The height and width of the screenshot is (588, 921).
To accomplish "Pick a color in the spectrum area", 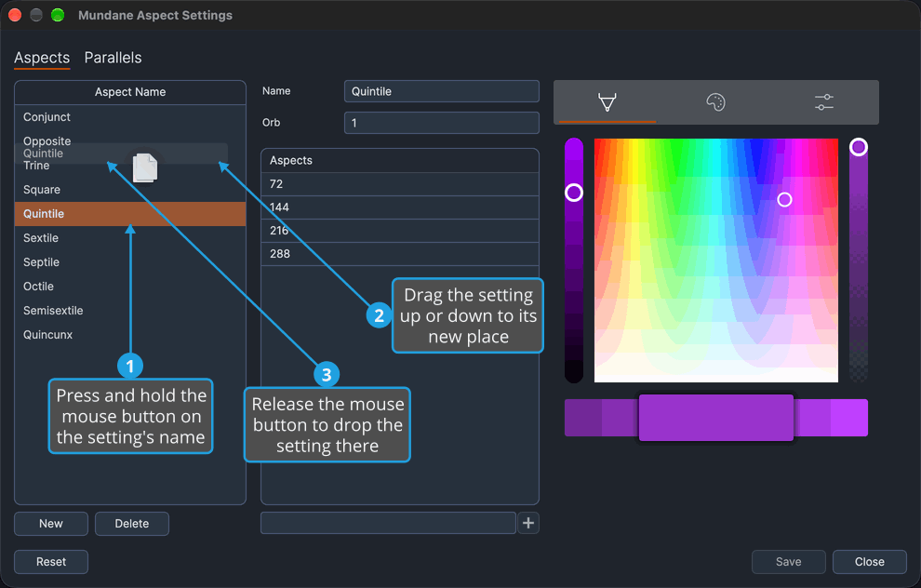I will tap(716, 261).
